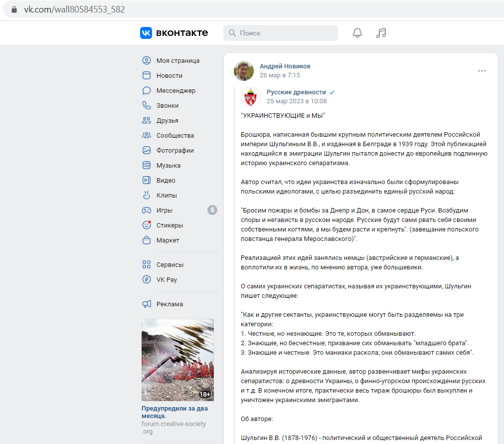504x444 pixels.
Task: Open the Предупредили за два месяца ad link
Action: pyautogui.click(x=174, y=412)
